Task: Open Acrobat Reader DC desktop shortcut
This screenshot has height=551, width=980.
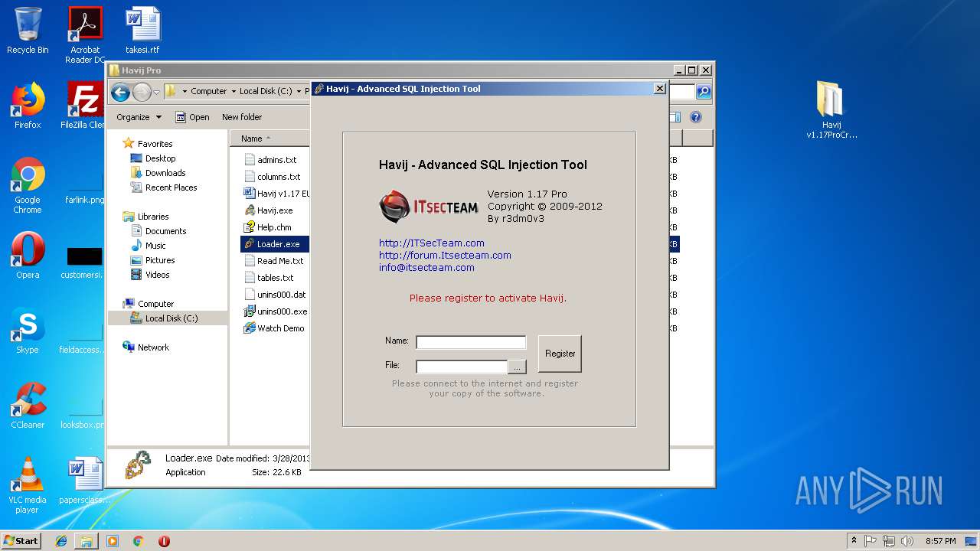Action: (85, 34)
